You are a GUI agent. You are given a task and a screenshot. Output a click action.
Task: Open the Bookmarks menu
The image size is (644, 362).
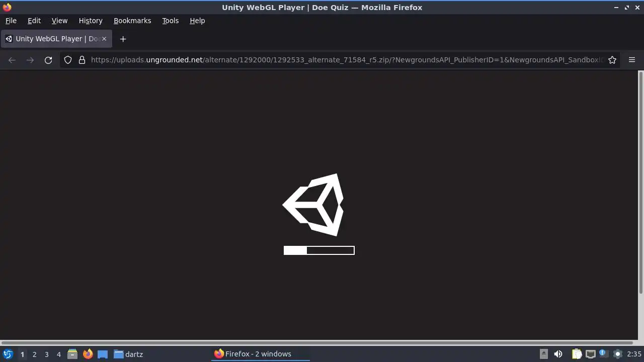132,21
